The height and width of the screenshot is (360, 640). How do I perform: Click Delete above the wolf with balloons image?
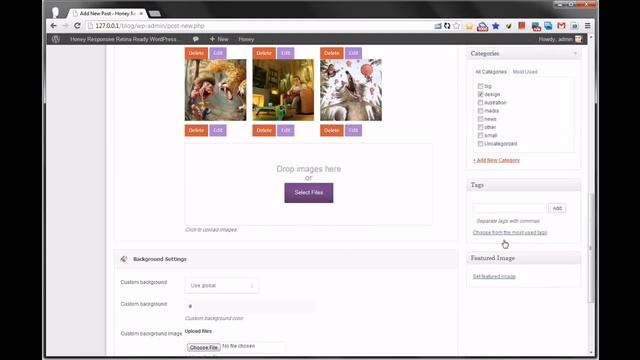(x=332, y=53)
